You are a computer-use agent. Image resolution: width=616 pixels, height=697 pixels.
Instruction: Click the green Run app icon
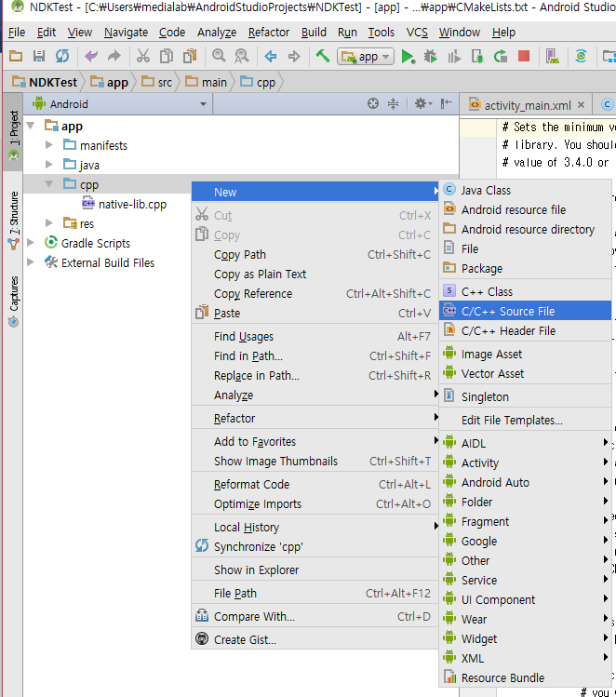tap(408, 57)
